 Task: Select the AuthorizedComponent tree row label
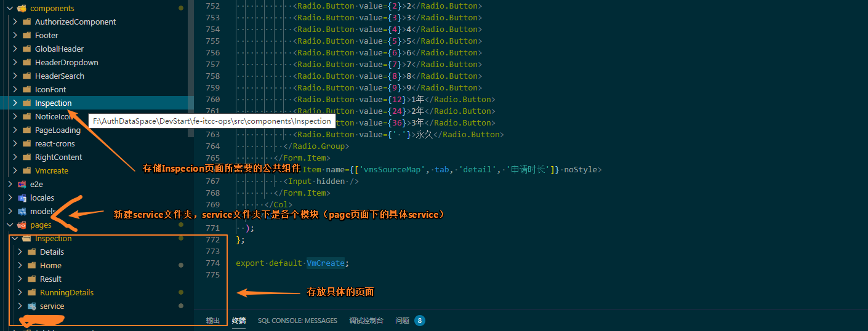[75, 22]
